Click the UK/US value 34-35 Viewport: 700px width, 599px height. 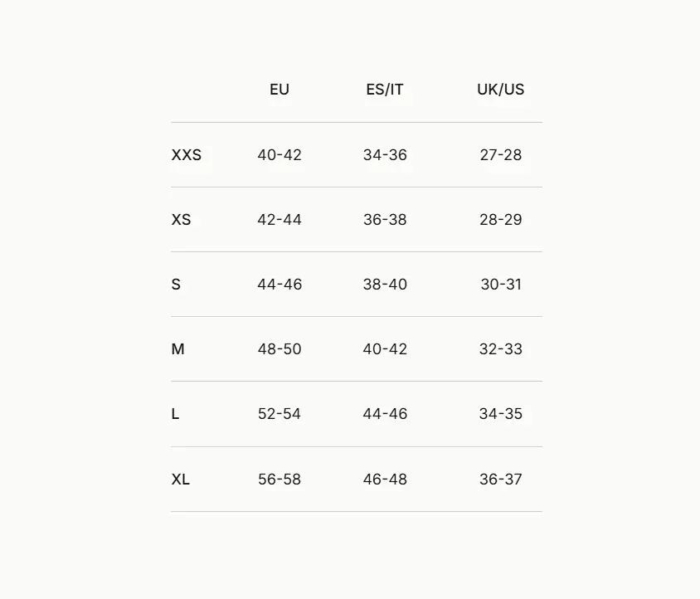click(500, 414)
